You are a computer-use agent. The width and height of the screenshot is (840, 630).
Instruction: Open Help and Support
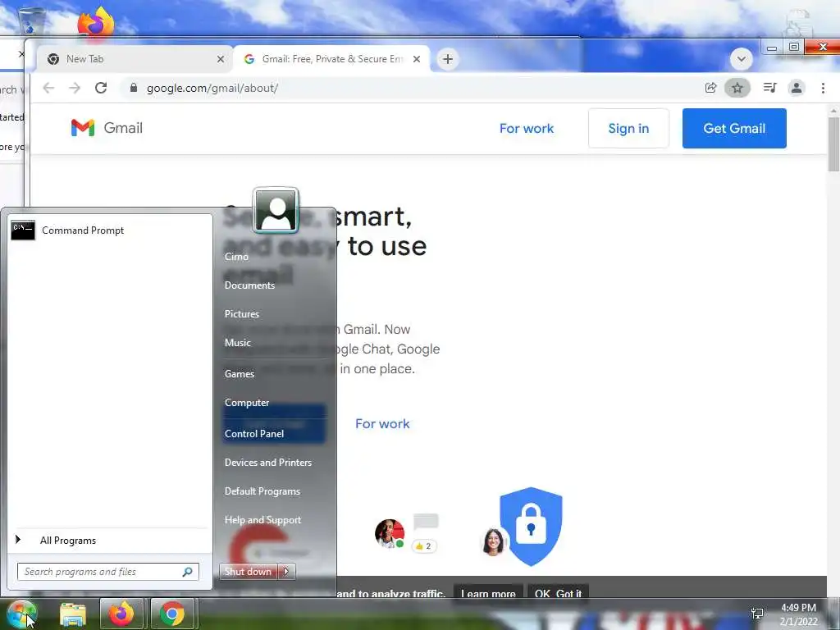[x=262, y=520]
